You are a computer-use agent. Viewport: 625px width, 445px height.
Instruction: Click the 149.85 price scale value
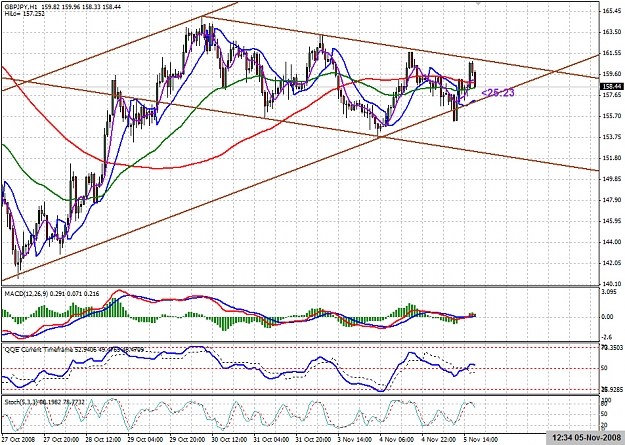pos(612,179)
